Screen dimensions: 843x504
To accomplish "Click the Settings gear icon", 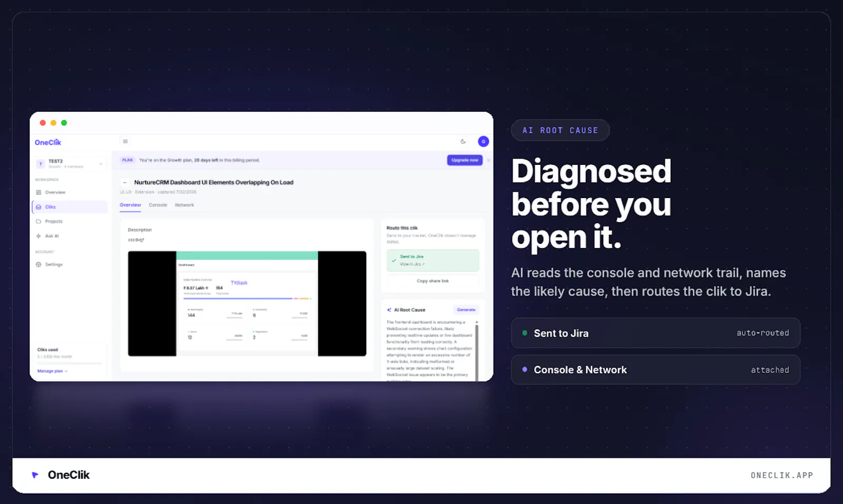I will pyautogui.click(x=38, y=264).
